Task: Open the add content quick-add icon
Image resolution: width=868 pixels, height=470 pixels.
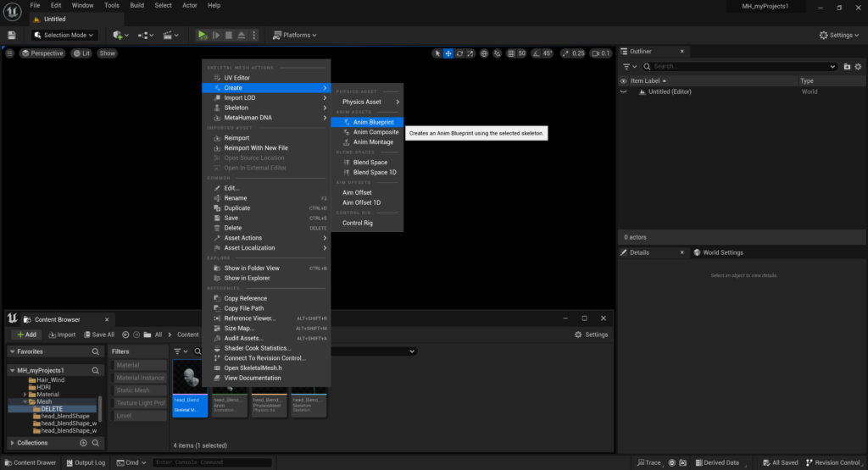Action: [x=120, y=35]
